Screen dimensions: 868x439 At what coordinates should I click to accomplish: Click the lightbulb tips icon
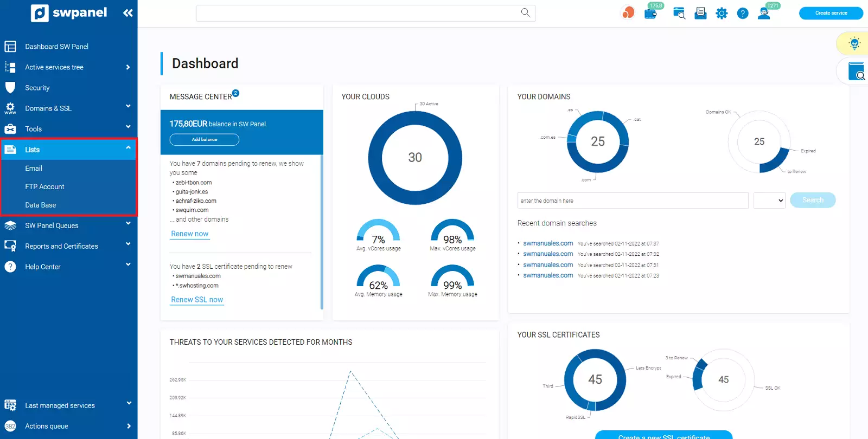(x=854, y=43)
